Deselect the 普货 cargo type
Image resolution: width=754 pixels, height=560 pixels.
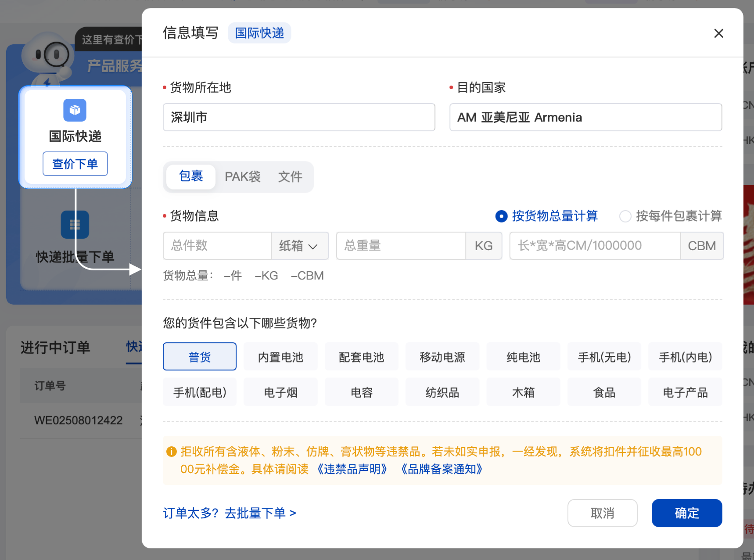click(x=199, y=357)
